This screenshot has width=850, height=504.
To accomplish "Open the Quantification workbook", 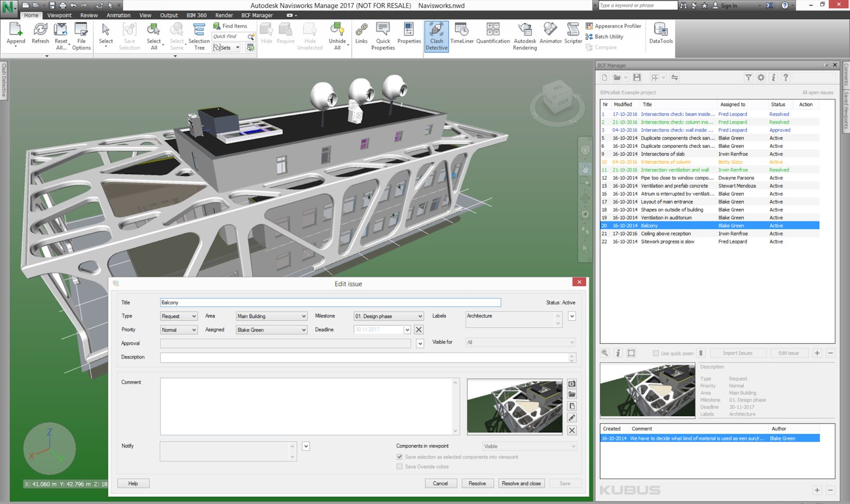I will click(493, 36).
